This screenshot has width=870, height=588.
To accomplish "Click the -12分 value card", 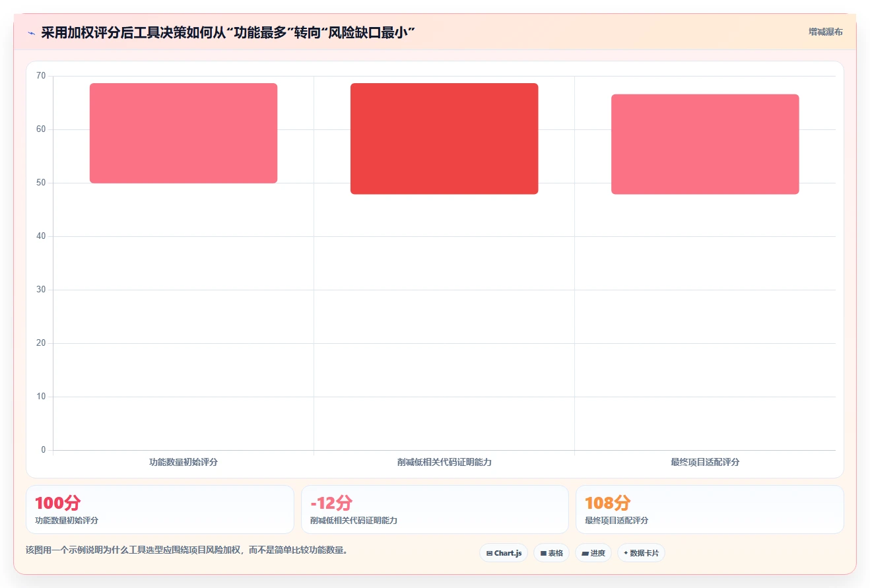I will coord(434,509).
